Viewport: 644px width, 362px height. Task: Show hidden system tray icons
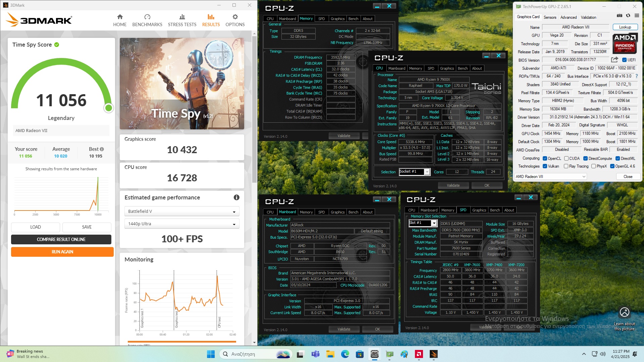click(584, 354)
